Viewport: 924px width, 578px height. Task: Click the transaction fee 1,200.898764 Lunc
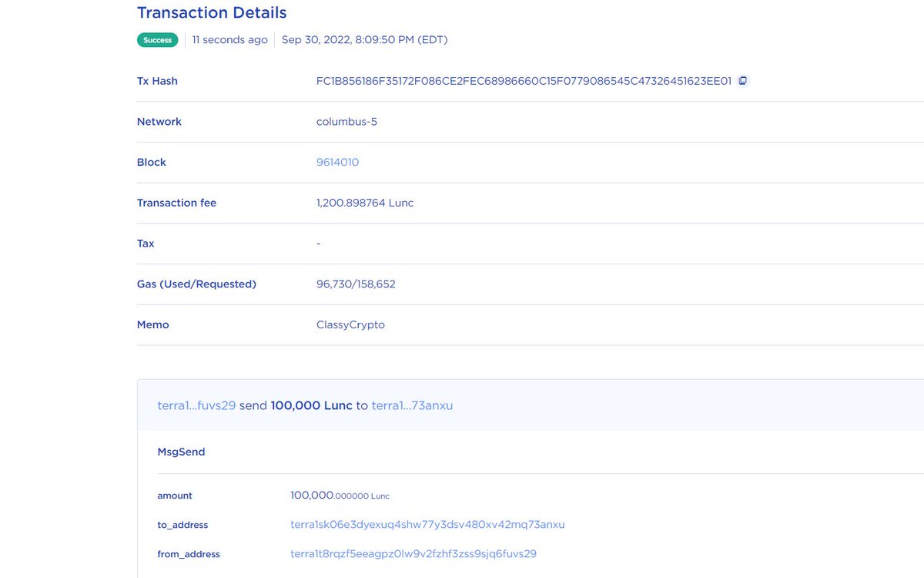click(365, 203)
